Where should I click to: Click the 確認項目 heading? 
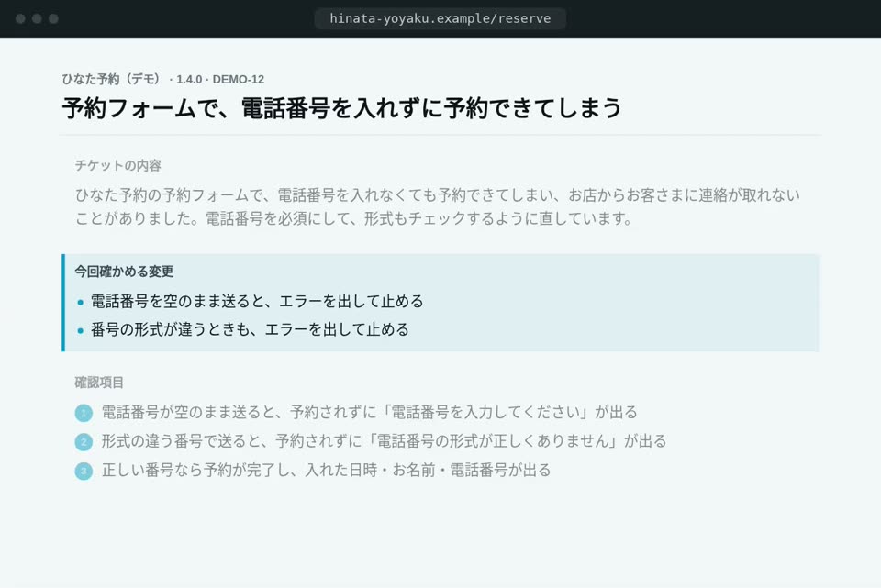click(99, 383)
